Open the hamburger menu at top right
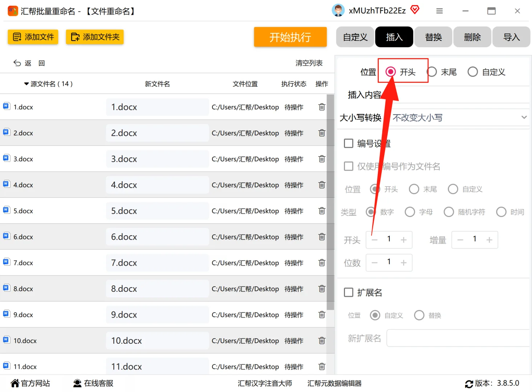532x392 pixels. coord(439,11)
